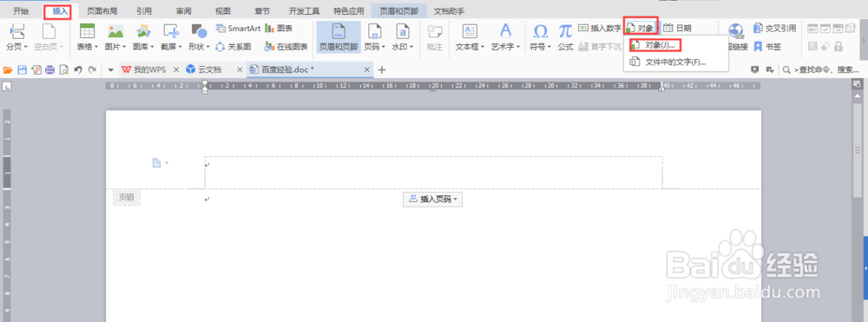Click Insert Number (插入数字)
The width and height of the screenshot is (868, 322).
pyautogui.click(x=600, y=28)
